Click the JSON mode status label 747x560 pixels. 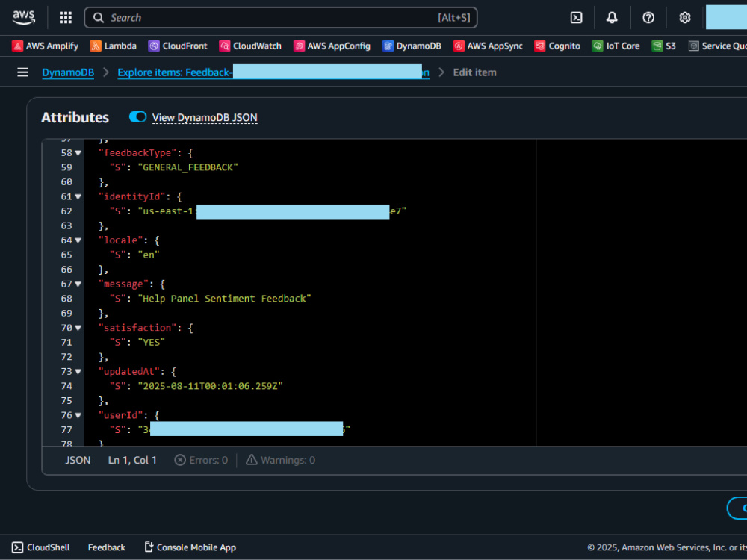pyautogui.click(x=78, y=460)
